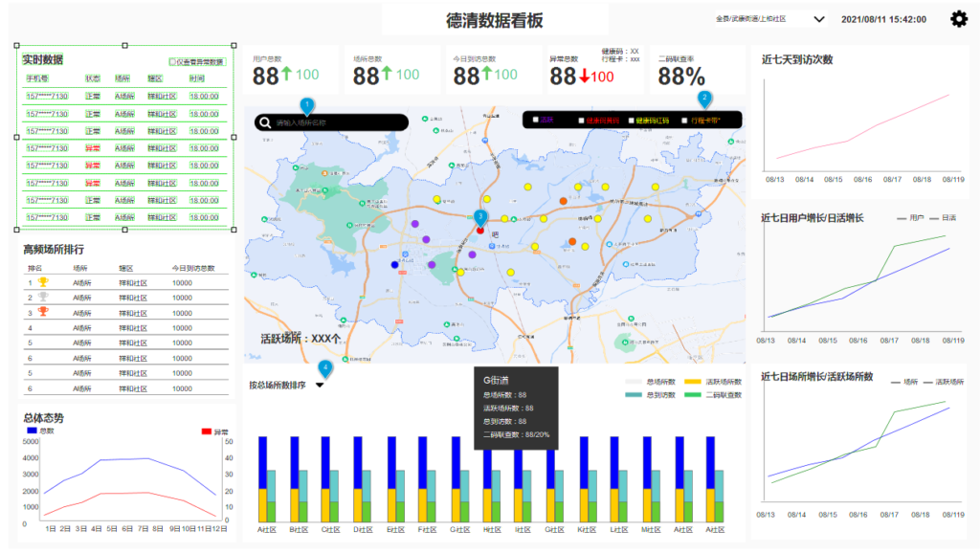Select blue pin marker 3 on map
980x553 pixels.
[x=480, y=217]
